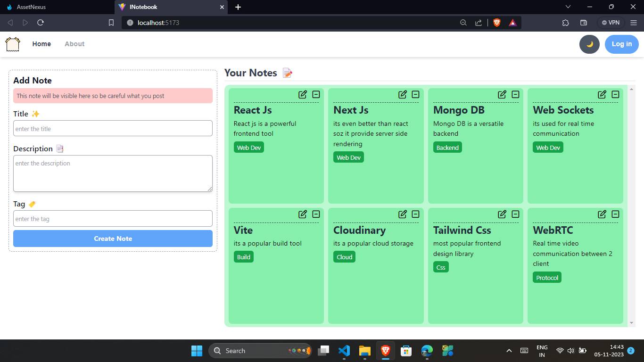This screenshot has width=644, height=362.
Task: Open Microsoft Store from taskbar
Action: (x=406, y=351)
